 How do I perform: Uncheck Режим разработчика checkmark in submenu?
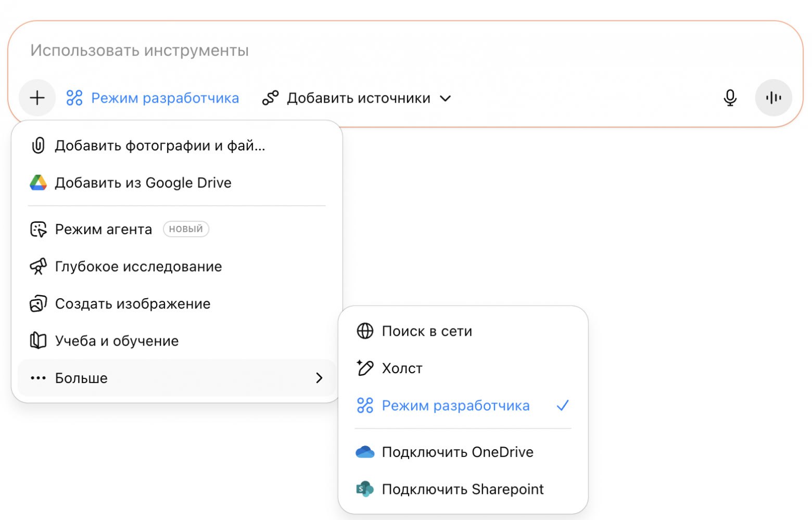(x=563, y=405)
